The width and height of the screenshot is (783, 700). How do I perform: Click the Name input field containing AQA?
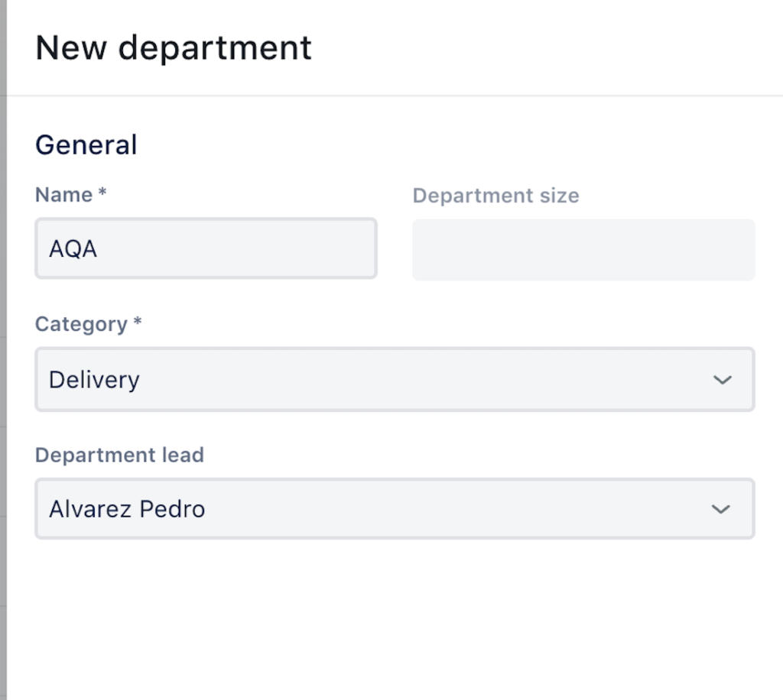click(x=206, y=248)
